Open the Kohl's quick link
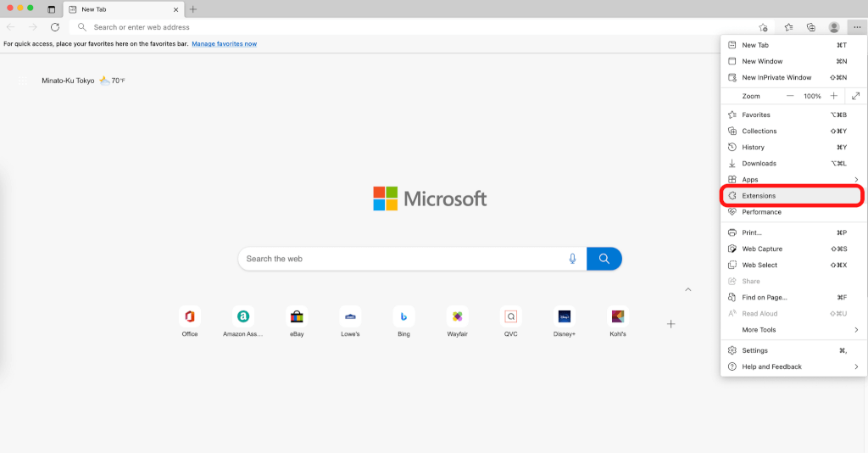Image resolution: width=868 pixels, height=453 pixels. click(618, 322)
